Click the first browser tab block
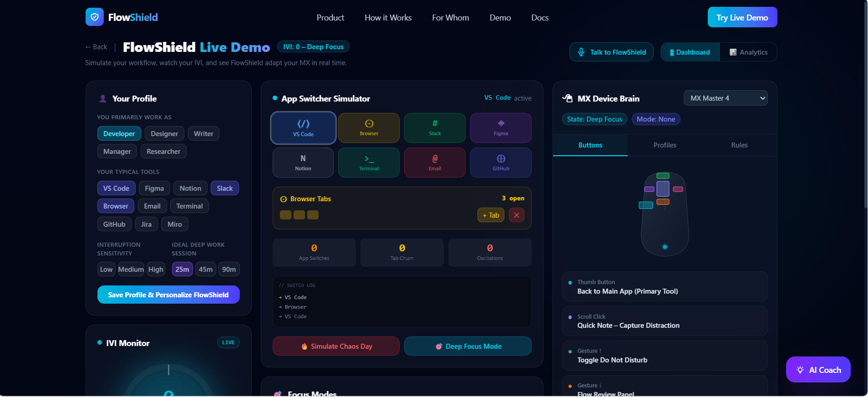The image size is (868, 397). 285,215
